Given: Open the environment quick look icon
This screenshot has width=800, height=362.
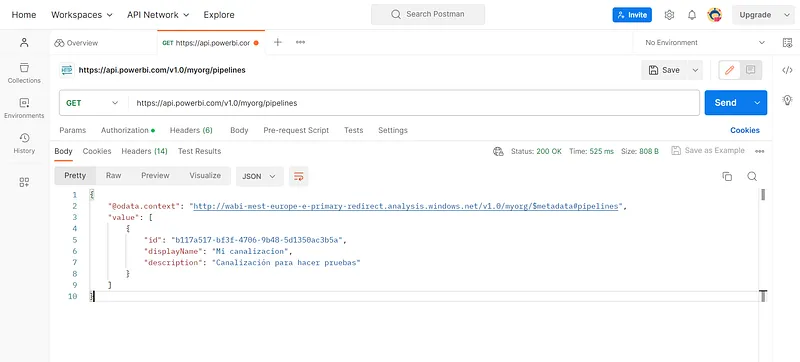Looking at the screenshot, I should click(787, 43).
